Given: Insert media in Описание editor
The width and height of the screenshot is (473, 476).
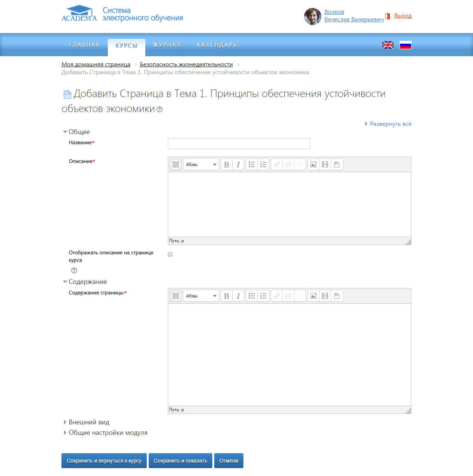Looking at the screenshot, I should (325, 164).
